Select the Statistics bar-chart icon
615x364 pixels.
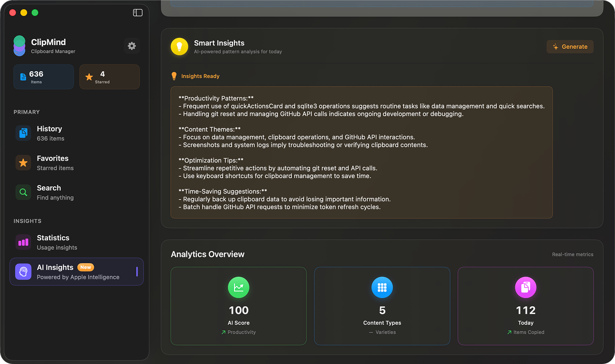click(23, 242)
